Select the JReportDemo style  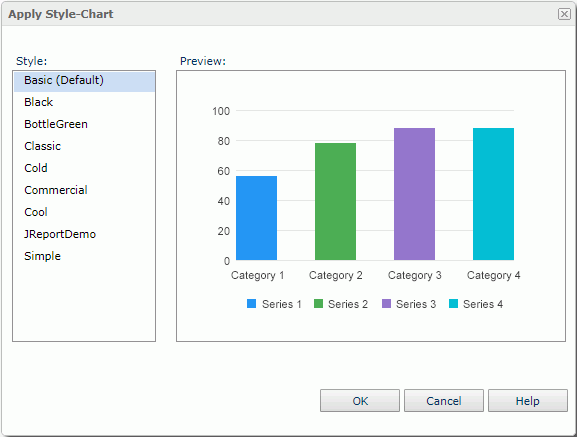point(84,234)
